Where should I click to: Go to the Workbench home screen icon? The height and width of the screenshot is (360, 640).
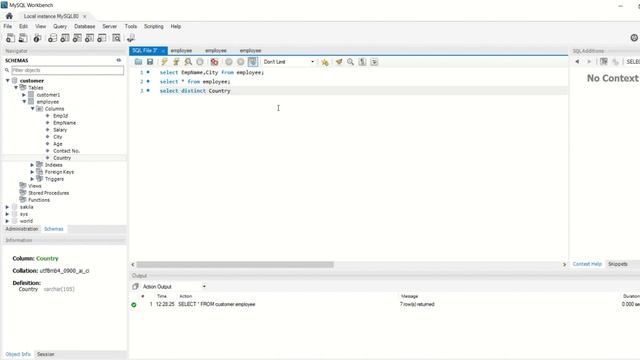9,16
